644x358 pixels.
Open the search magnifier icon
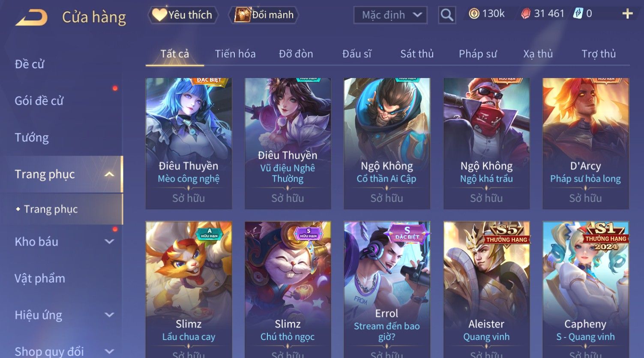pyautogui.click(x=447, y=15)
